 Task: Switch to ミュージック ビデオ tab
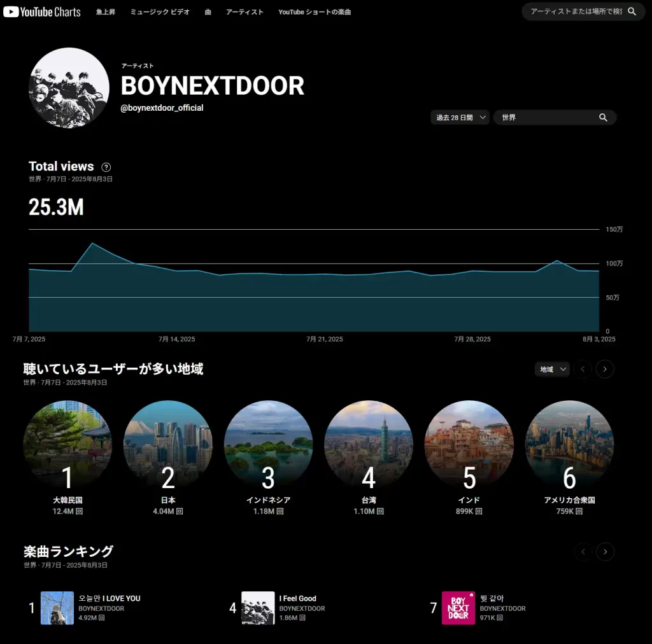tap(160, 12)
